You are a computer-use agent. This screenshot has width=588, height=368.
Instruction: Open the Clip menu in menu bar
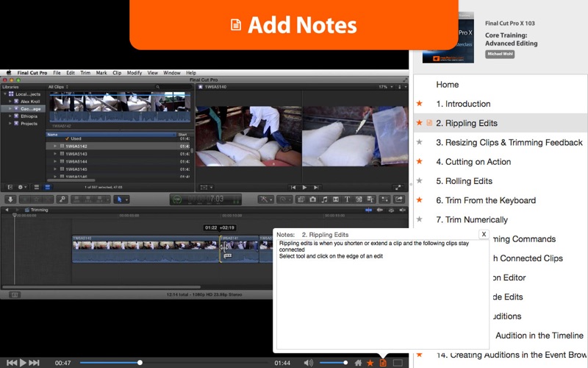pyautogui.click(x=117, y=73)
